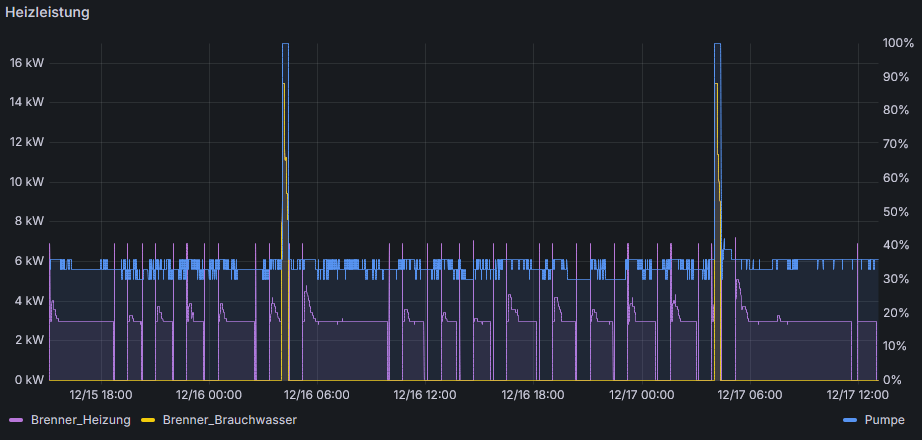Click the 12/17 06:00 time axis label

pos(750,395)
